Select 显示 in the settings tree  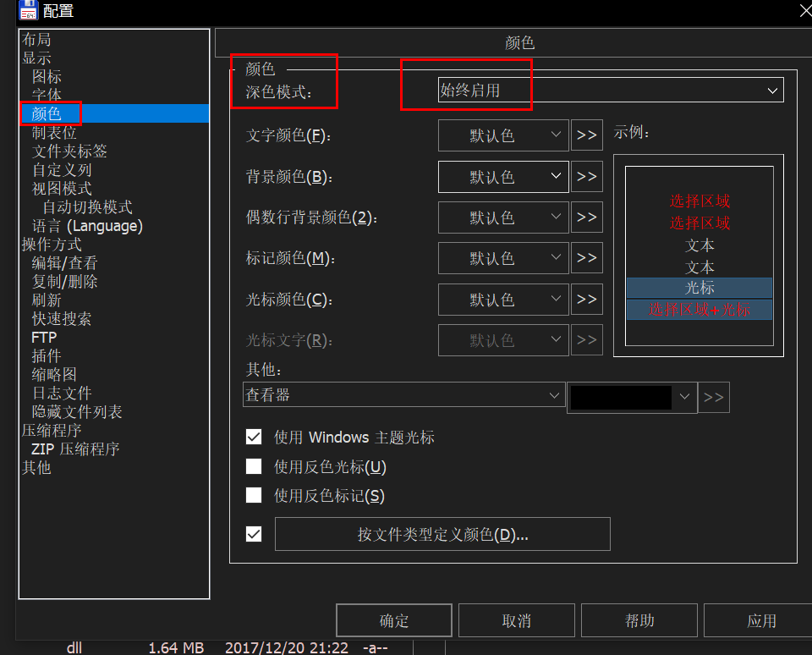coord(36,58)
